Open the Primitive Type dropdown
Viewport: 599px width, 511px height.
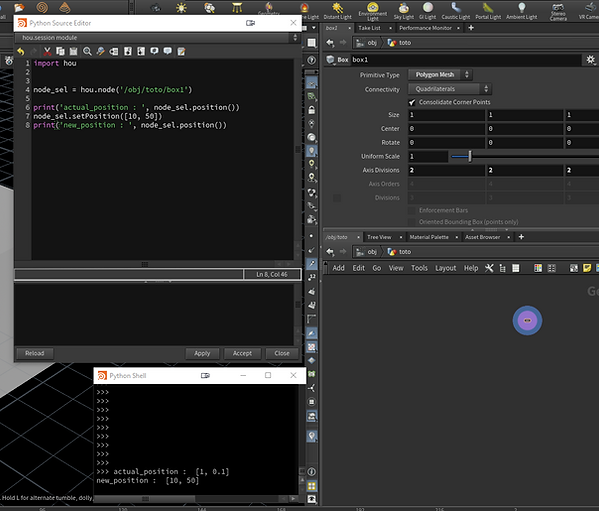click(440, 74)
